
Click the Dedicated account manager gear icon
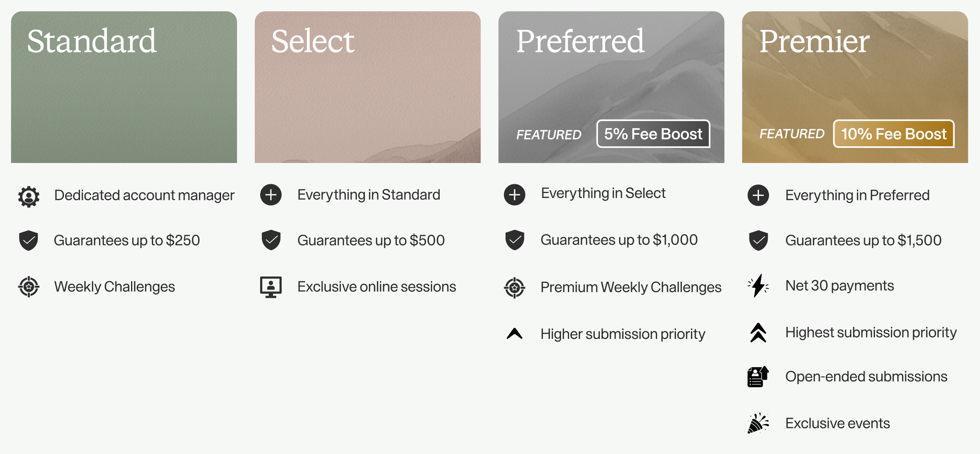[x=29, y=197]
